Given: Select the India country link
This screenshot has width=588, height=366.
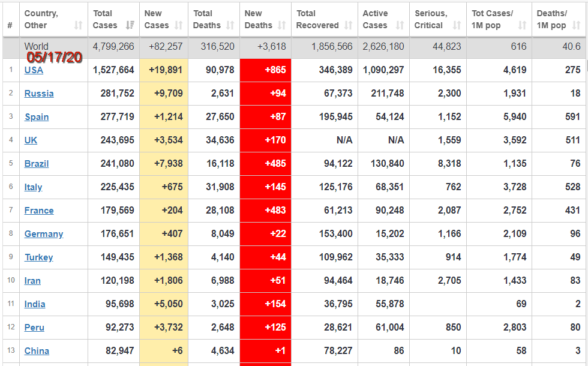Looking at the screenshot, I should (x=35, y=304).
